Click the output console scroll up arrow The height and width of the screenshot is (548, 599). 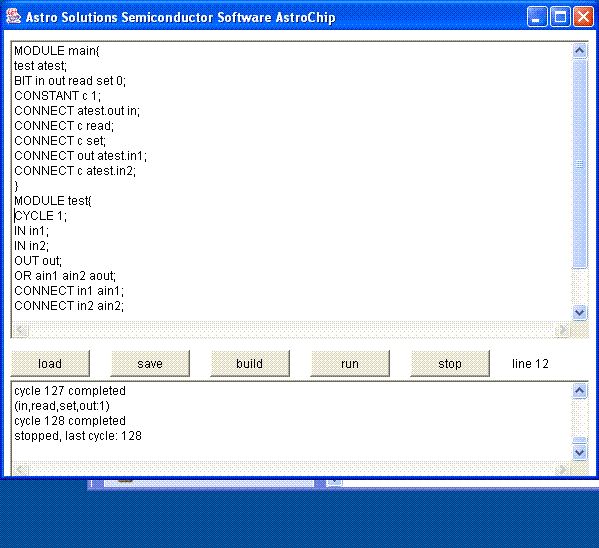(x=580, y=391)
